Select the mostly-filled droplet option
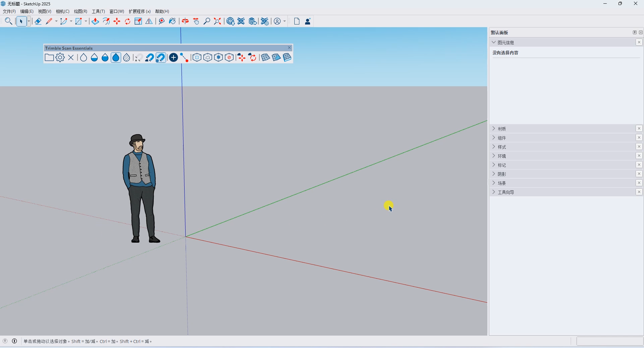Viewport: 644px width, 348px height. pyautogui.click(x=105, y=58)
